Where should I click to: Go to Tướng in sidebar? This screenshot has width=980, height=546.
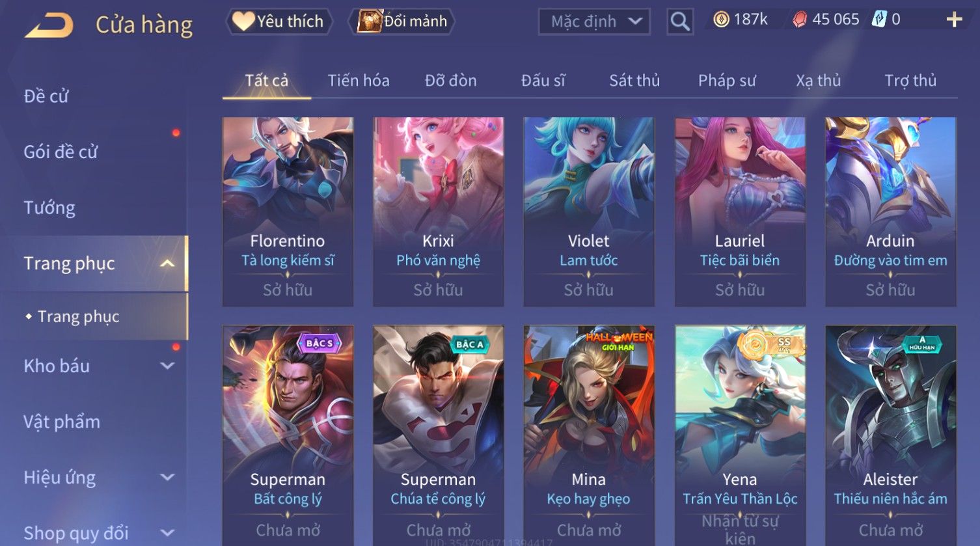point(49,208)
